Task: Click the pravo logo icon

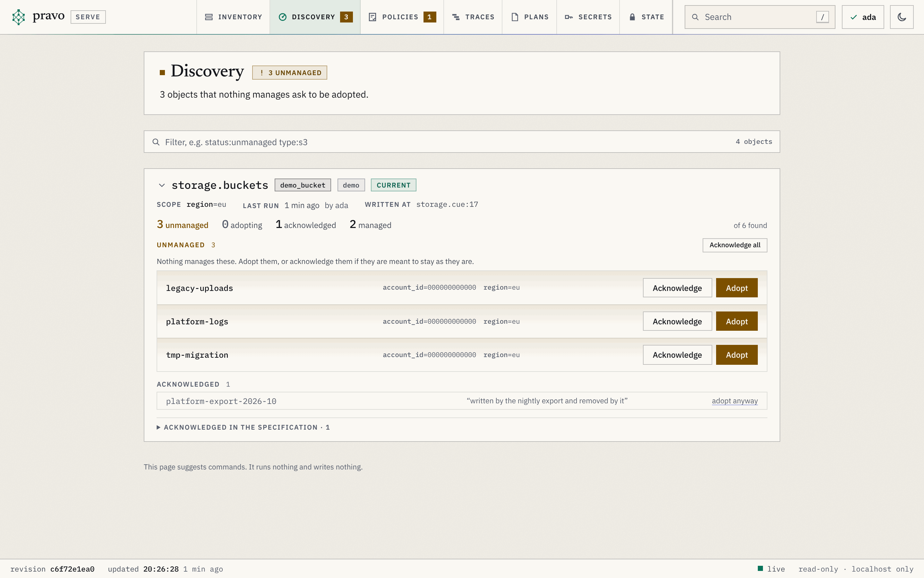Action: [x=18, y=17]
